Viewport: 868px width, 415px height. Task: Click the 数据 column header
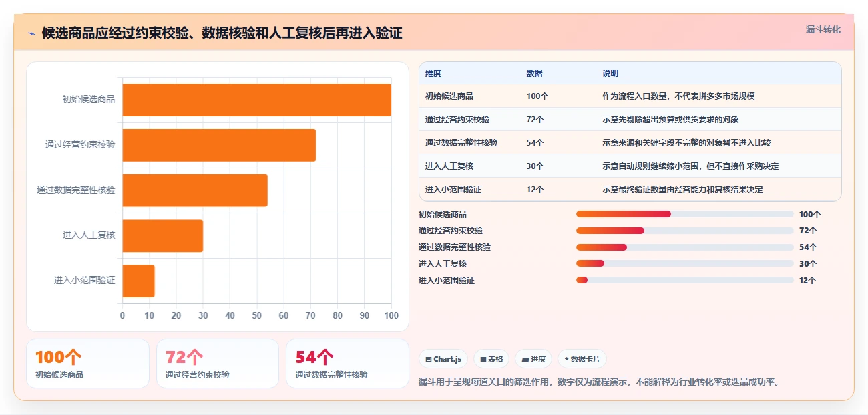pos(535,74)
